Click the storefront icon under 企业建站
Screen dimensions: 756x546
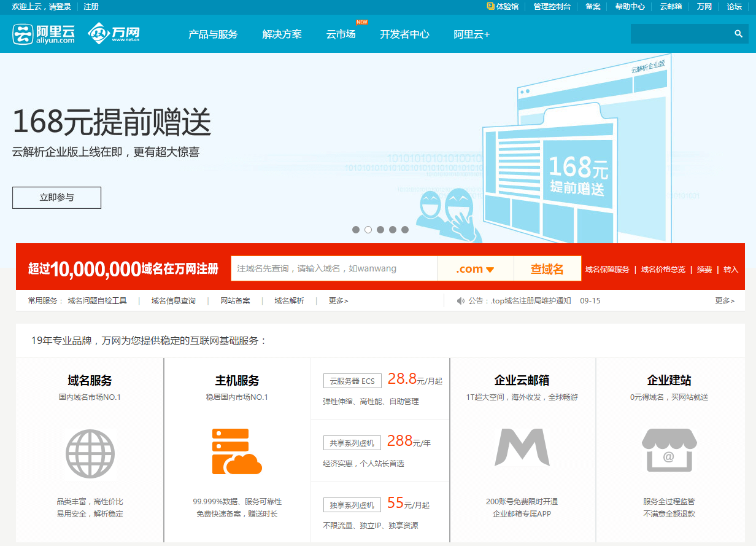click(669, 450)
